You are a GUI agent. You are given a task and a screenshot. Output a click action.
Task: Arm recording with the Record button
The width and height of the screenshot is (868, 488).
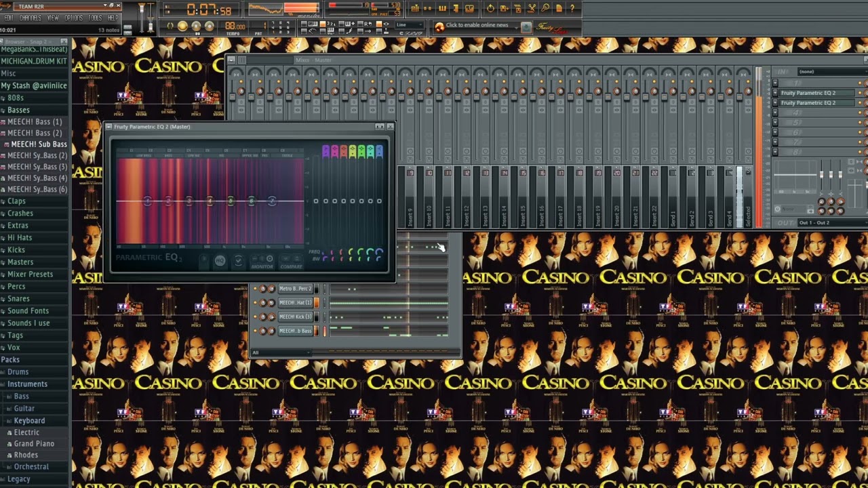pyautogui.click(x=210, y=26)
